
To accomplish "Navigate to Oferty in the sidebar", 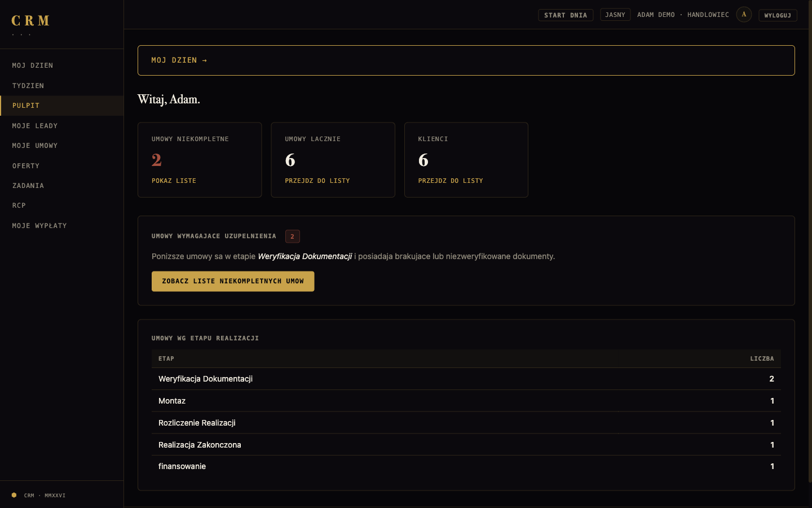I will [61, 166].
